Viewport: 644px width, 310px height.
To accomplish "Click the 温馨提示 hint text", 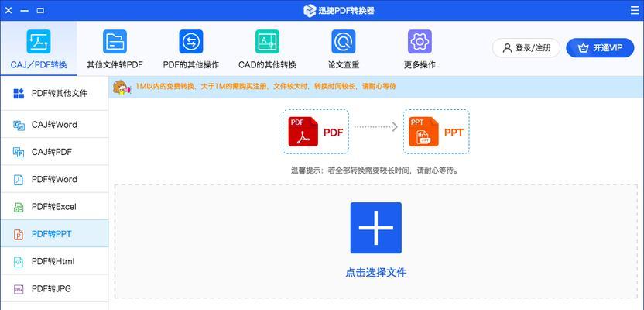I will 374,170.
